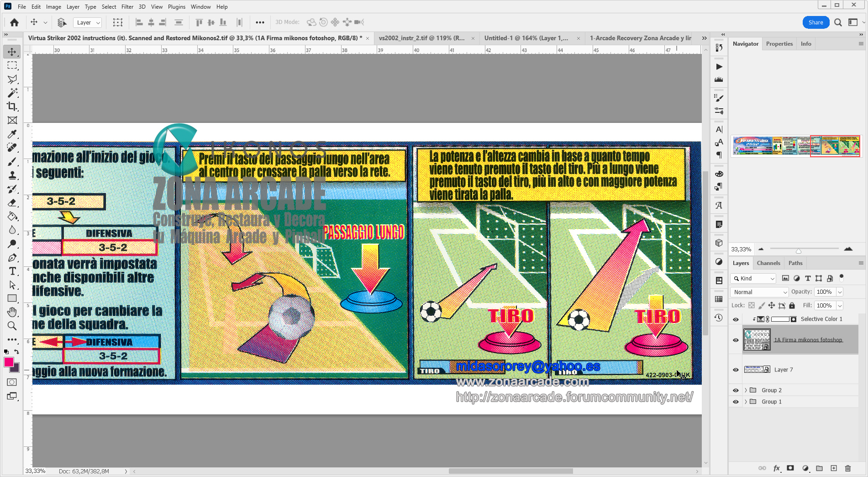Click the delete layer trash icon
Image resolution: width=868 pixels, height=477 pixels.
[x=848, y=468]
